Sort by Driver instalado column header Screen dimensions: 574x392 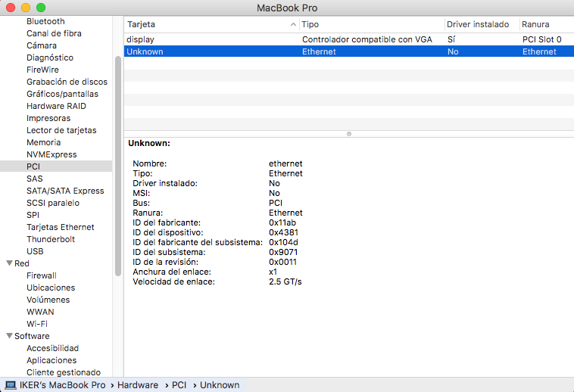(x=482, y=24)
